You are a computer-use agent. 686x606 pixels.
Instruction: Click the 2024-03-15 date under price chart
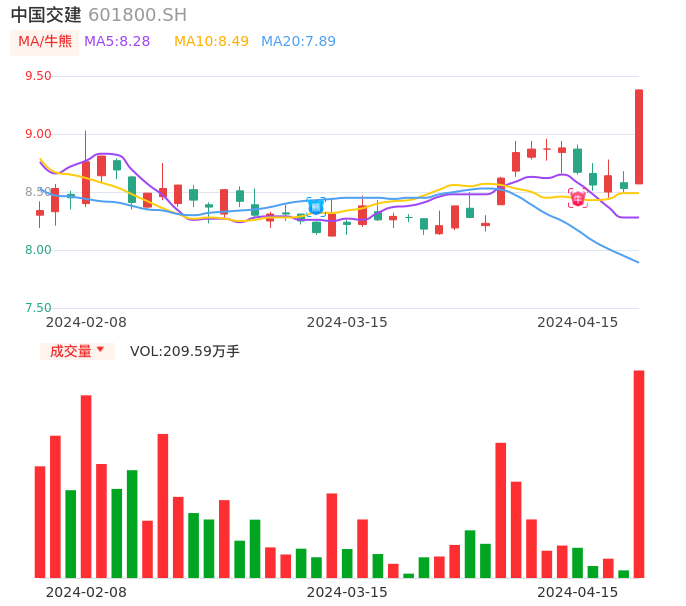coord(347,322)
